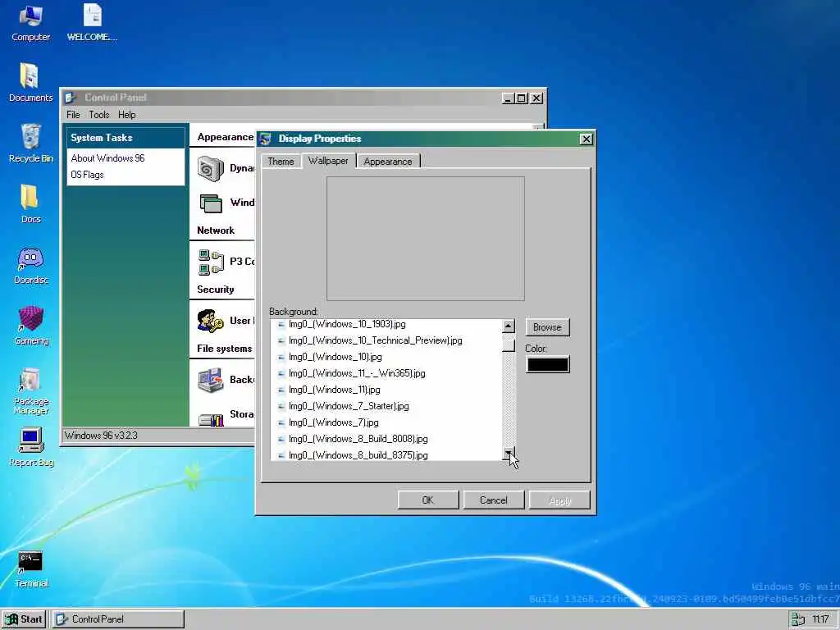Open the Tools menu in Control Panel
840x630 pixels.
pyautogui.click(x=99, y=115)
